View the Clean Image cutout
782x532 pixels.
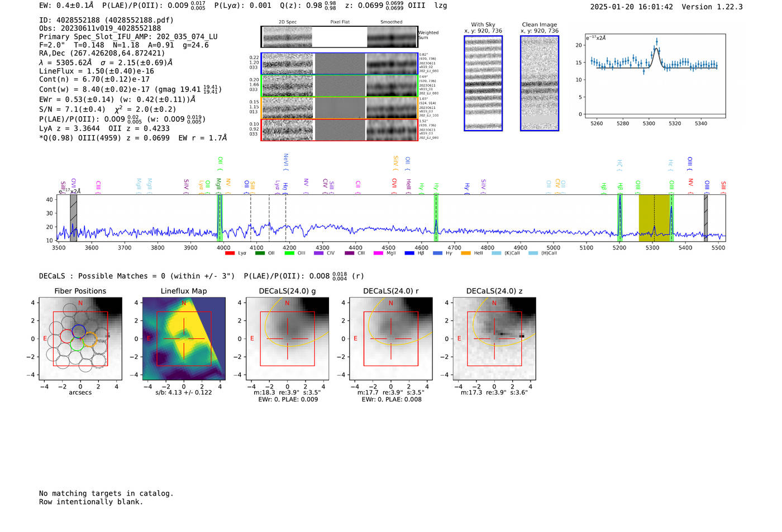540,83
